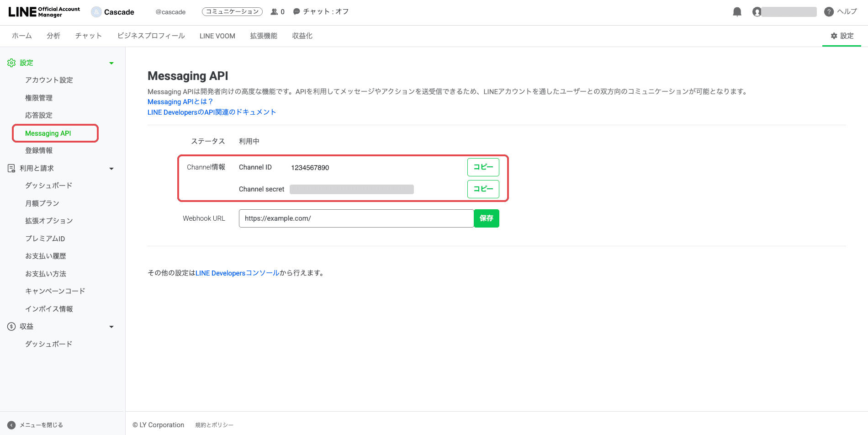Image resolution: width=868 pixels, height=435 pixels.
Task: Copy the Channel ID
Action: pos(483,167)
